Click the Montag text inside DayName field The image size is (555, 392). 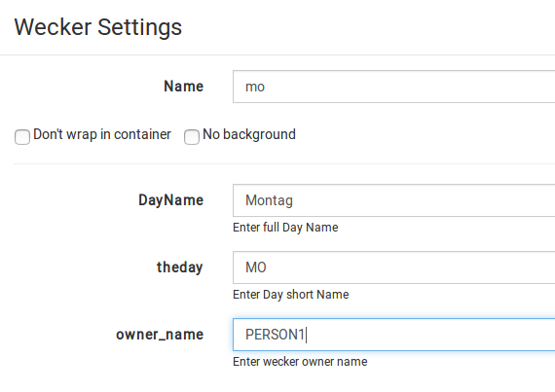[269, 200]
